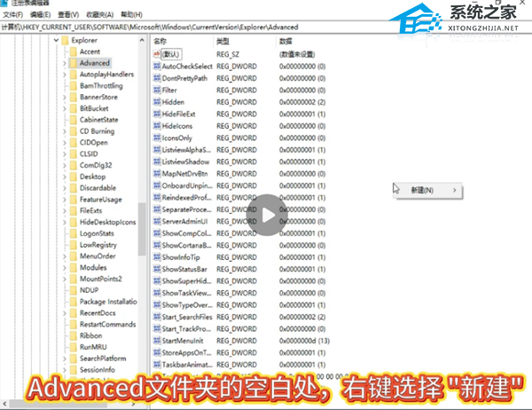Screen dimensions: 532x410
Task: Expand the CLSID tree node
Action: click(65, 154)
